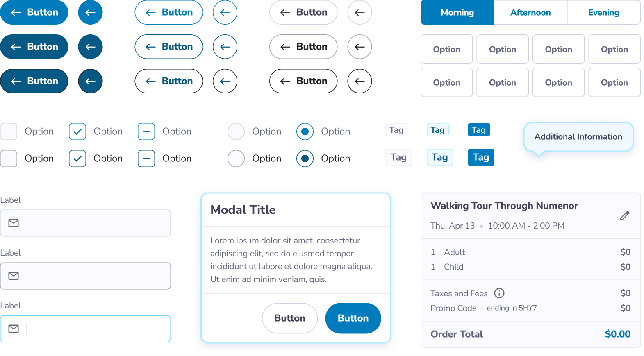The height and width of the screenshot is (356, 644).
Task: Click the large solid blue Tag
Action: [x=481, y=157]
